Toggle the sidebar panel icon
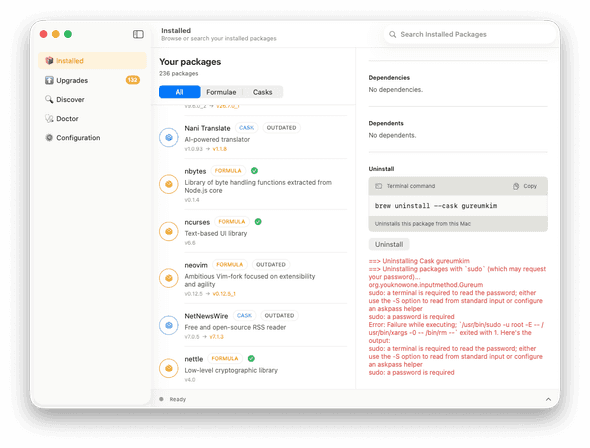The width and height of the screenshot is (590, 448). tap(138, 34)
